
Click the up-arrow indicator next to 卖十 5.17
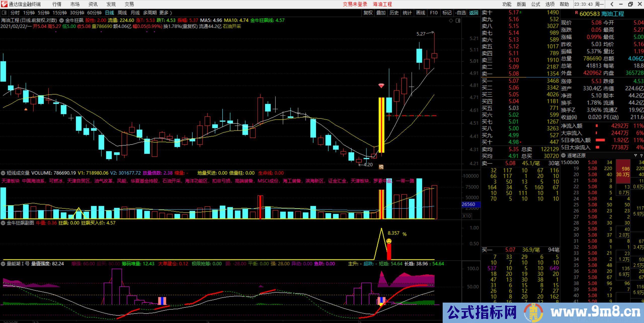[x=520, y=12]
